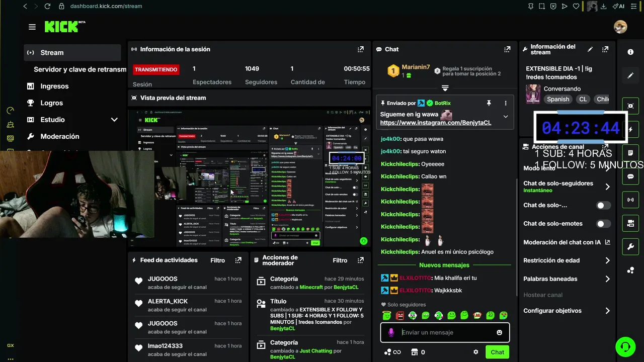Click the browser AI button
The height and width of the screenshot is (362, 644).
tap(618, 6)
